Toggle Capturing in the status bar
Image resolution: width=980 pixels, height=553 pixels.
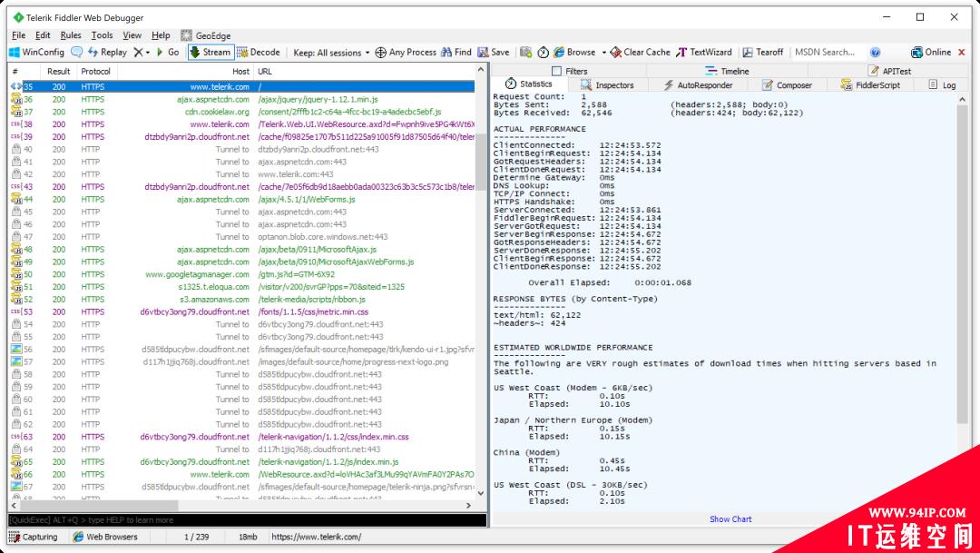34,537
